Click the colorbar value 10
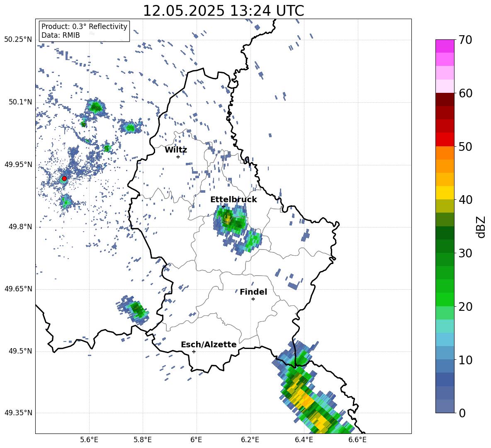491x448 pixels. pos(466,360)
